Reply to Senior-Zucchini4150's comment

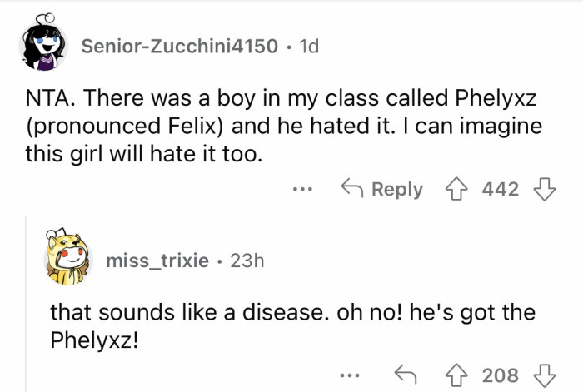pyautogui.click(x=382, y=189)
